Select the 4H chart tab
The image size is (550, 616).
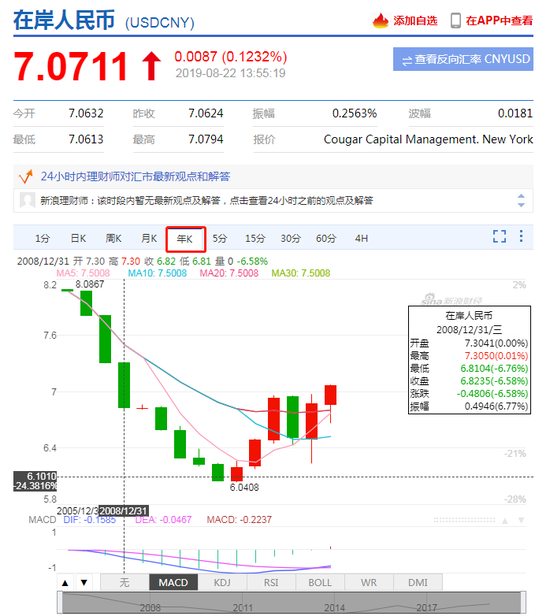(361, 238)
